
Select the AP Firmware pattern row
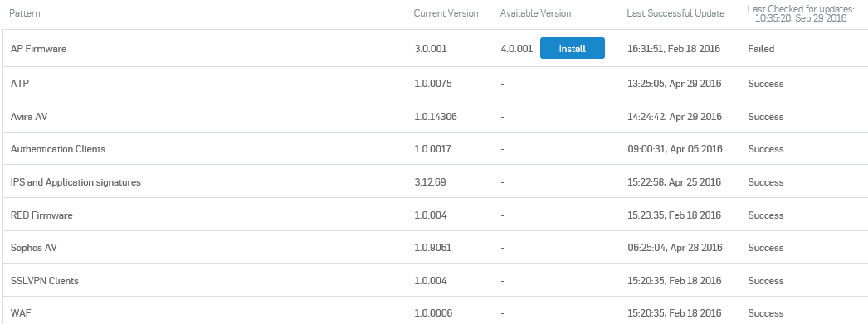pyautogui.click(x=436, y=48)
